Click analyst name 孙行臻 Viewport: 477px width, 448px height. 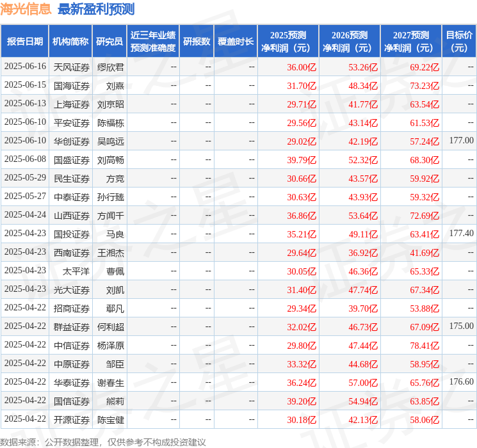coord(110,197)
